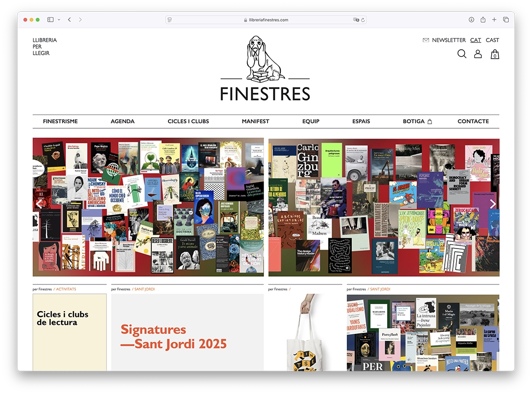
Task: Expand the sidebar dropdown chevron
Action: pyautogui.click(x=59, y=20)
